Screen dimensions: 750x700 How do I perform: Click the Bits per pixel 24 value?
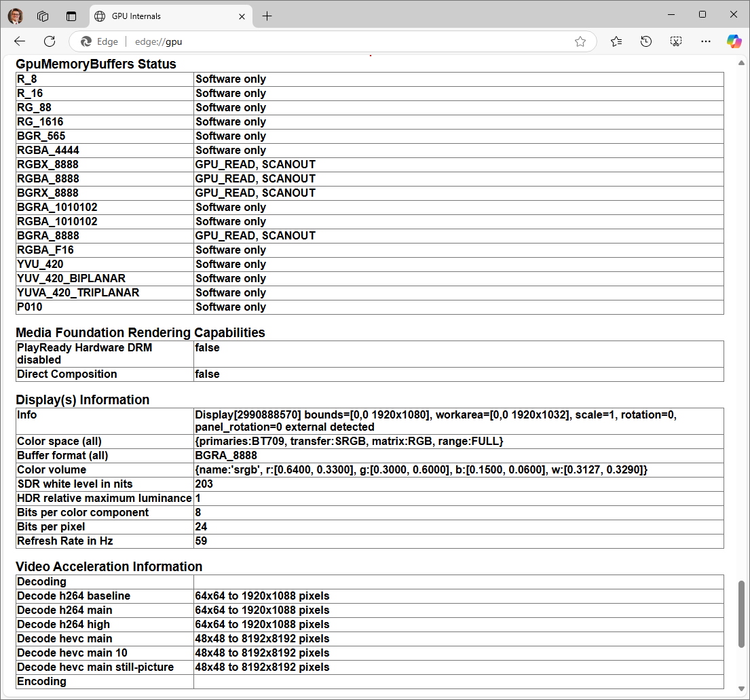(201, 526)
